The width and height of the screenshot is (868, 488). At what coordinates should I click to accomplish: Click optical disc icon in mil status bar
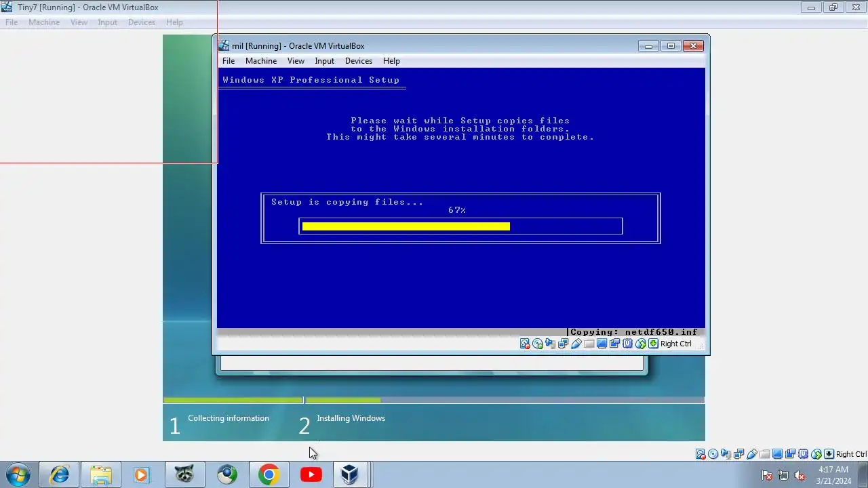(538, 344)
